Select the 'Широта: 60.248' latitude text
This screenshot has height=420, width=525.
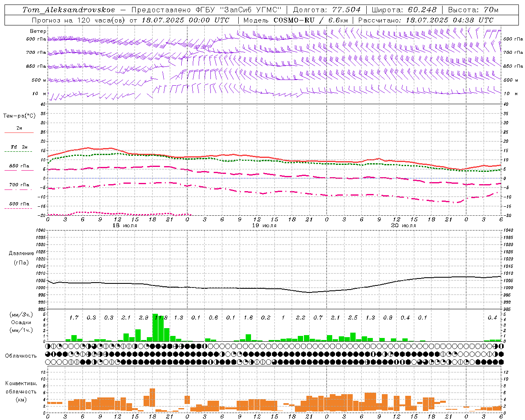(404, 10)
